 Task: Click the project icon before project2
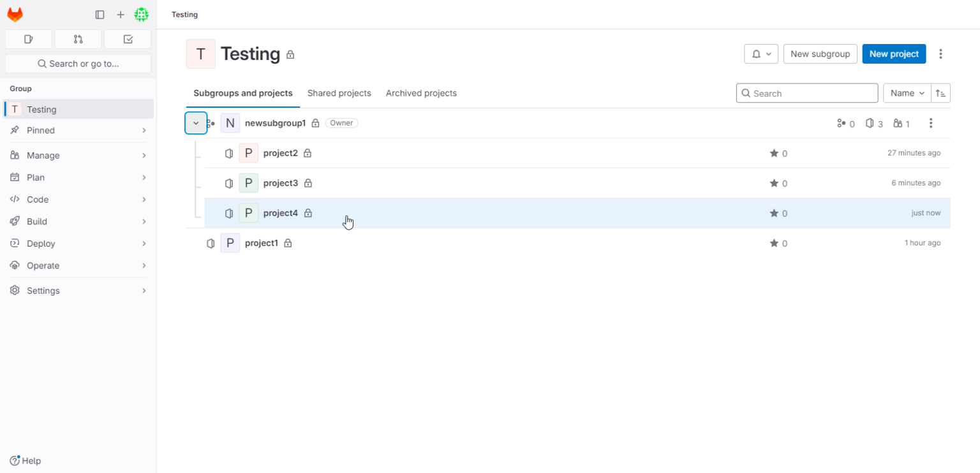(x=229, y=153)
